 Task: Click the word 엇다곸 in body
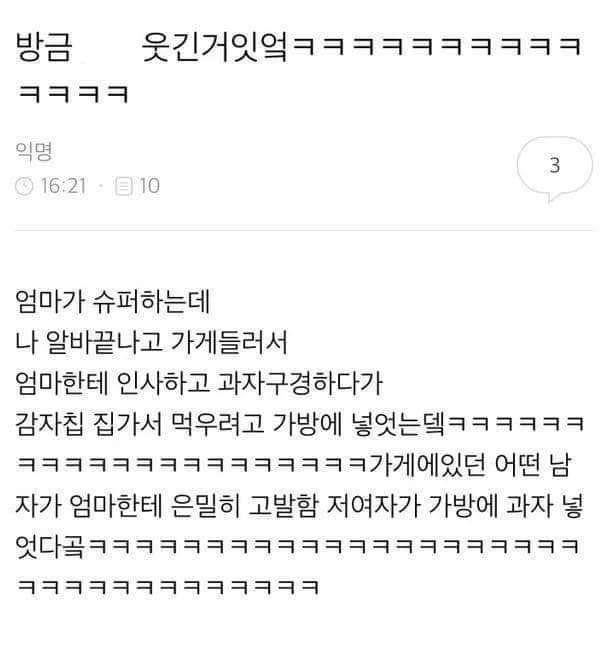click(50, 546)
